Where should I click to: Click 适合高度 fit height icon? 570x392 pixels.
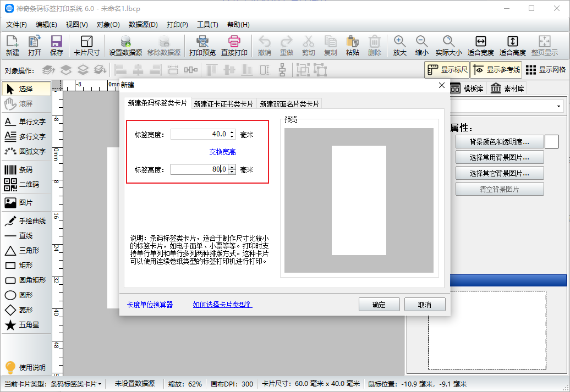(x=513, y=46)
